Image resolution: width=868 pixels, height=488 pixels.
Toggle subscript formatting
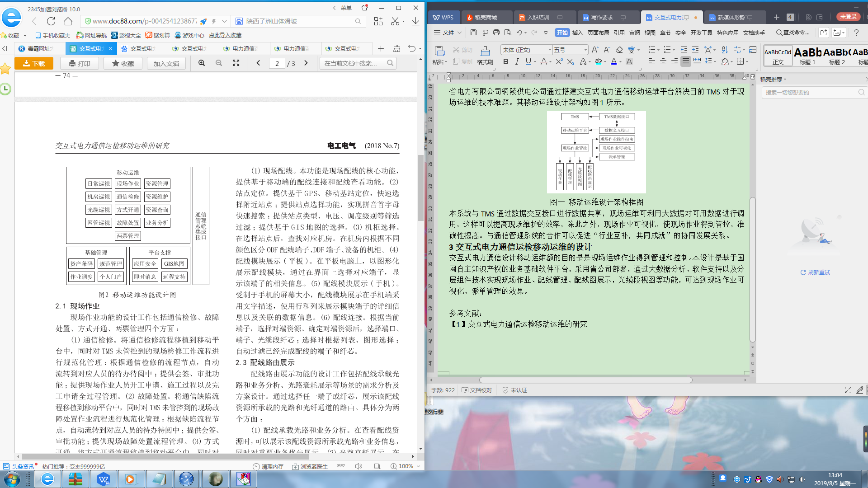pyautogui.click(x=571, y=61)
